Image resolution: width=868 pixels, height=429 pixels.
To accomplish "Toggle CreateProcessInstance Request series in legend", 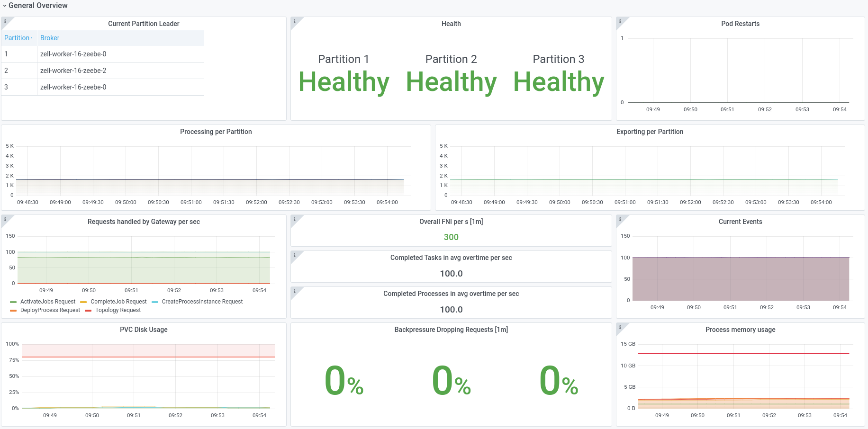I will (x=202, y=302).
